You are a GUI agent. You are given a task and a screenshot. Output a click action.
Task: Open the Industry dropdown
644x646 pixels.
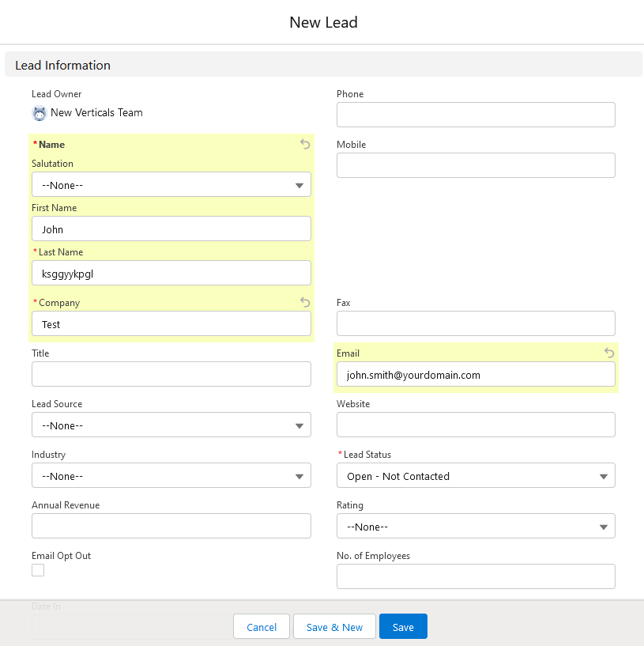tap(171, 476)
